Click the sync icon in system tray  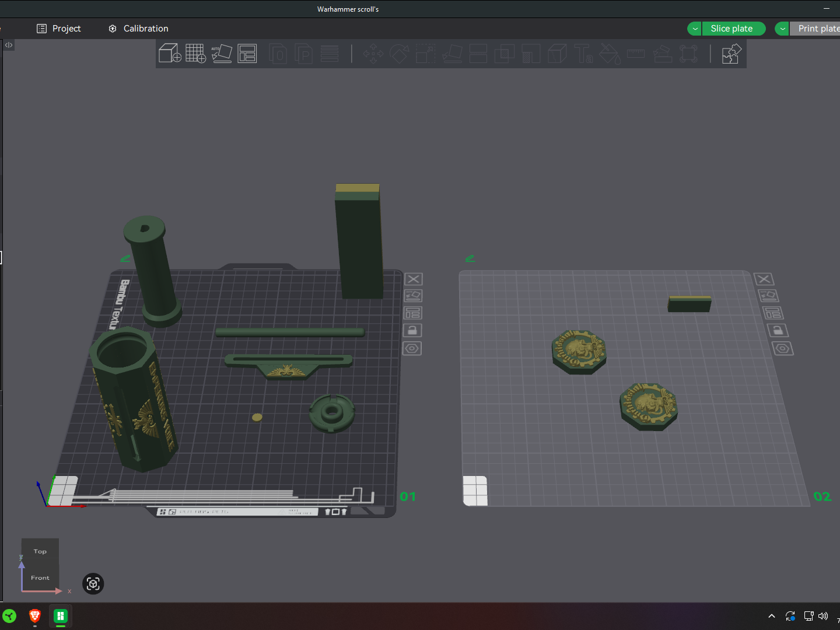click(x=790, y=616)
